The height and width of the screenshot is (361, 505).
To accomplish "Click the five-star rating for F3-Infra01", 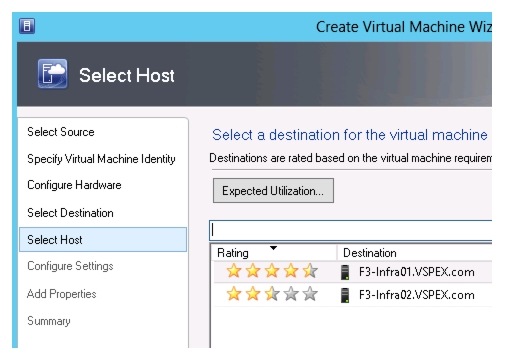I will coord(272,271).
